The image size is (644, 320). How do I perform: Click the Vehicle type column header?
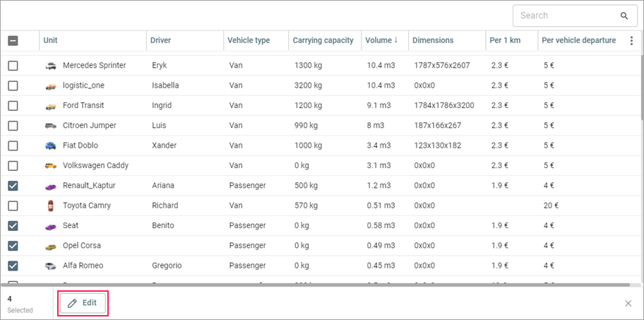click(249, 40)
